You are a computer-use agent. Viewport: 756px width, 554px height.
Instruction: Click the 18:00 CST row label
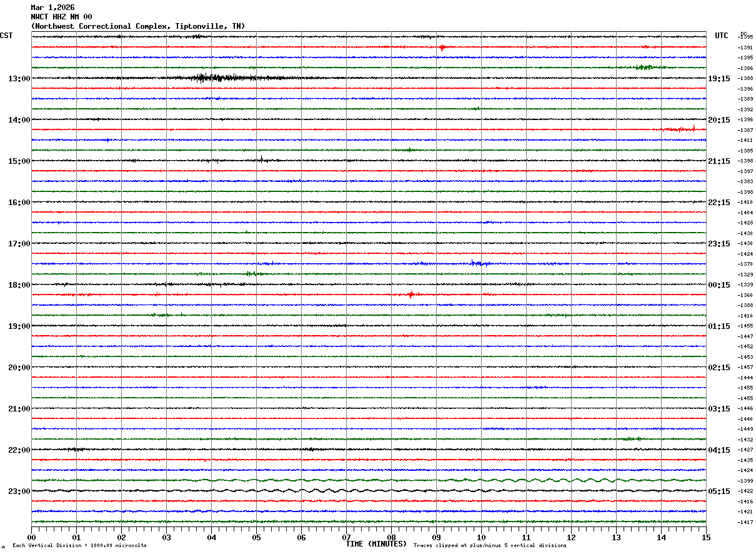[x=19, y=285]
